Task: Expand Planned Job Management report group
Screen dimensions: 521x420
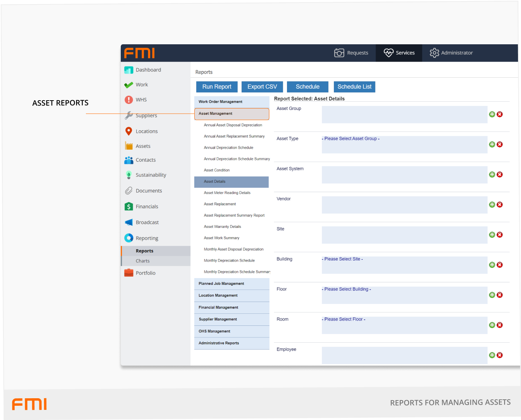Action: click(231, 284)
